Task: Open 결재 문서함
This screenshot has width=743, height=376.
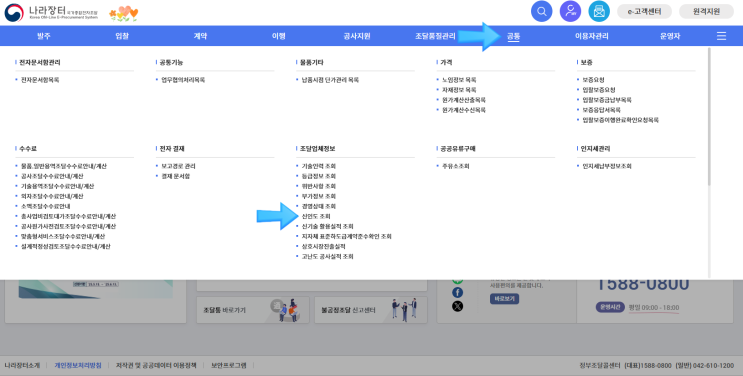Action: coord(175,176)
